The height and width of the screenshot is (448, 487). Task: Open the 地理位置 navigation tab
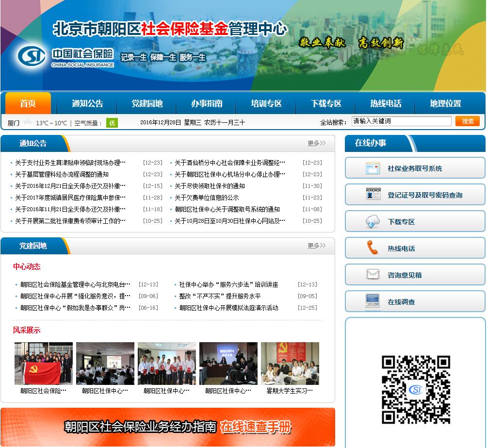coord(445,103)
